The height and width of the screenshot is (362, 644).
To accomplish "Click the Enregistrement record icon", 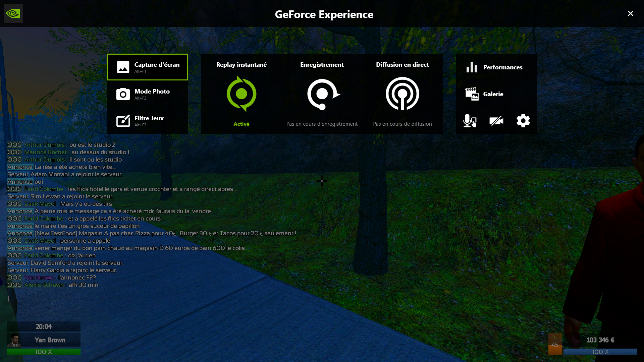I will click(x=323, y=94).
